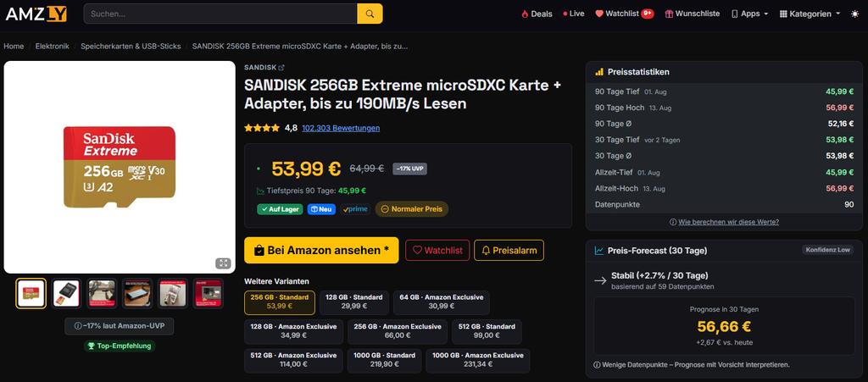
Task: Select the first product thumbnail
Action: pos(31,293)
